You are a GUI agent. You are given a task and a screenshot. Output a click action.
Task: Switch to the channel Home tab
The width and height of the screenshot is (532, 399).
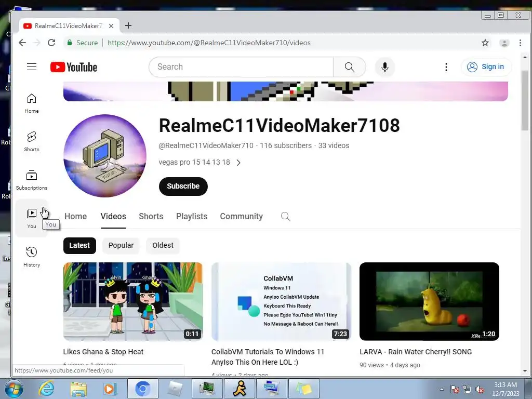(76, 217)
